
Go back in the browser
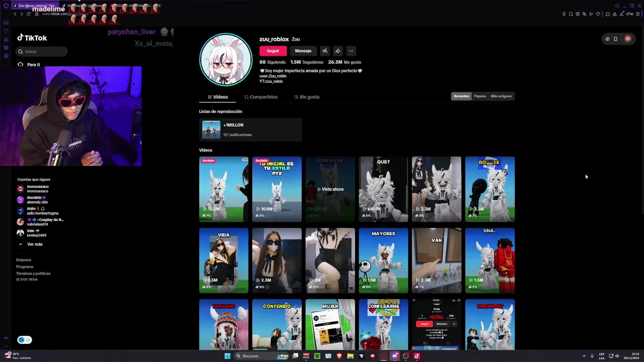(15, 14)
